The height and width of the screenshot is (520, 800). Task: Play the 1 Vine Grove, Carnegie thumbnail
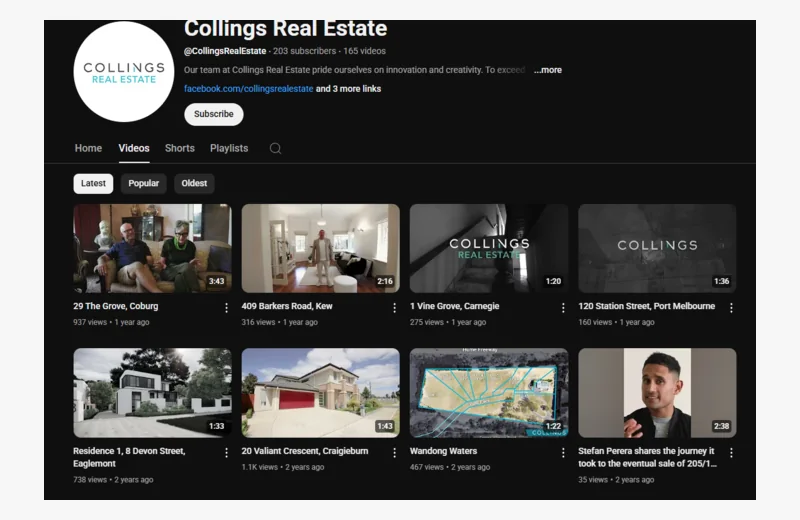pyautogui.click(x=489, y=249)
